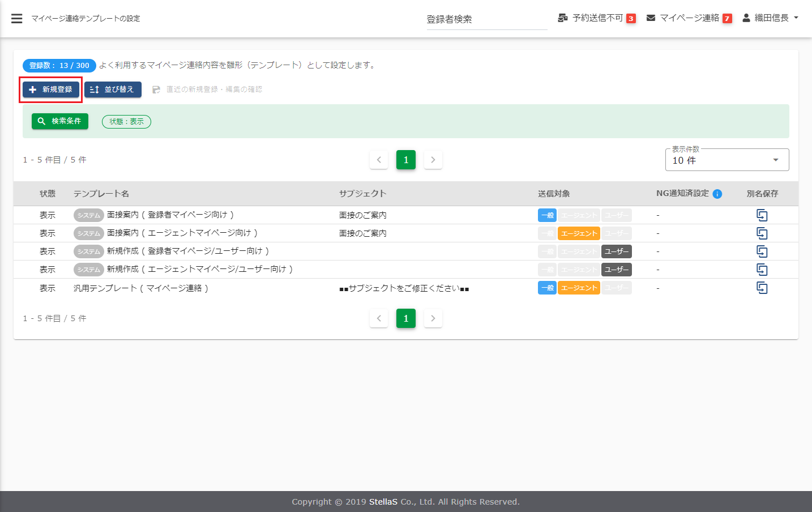Viewport: 812px width, 512px height.
Task: Open the 表示件数 dropdown showing 10 件
Action: click(726, 160)
